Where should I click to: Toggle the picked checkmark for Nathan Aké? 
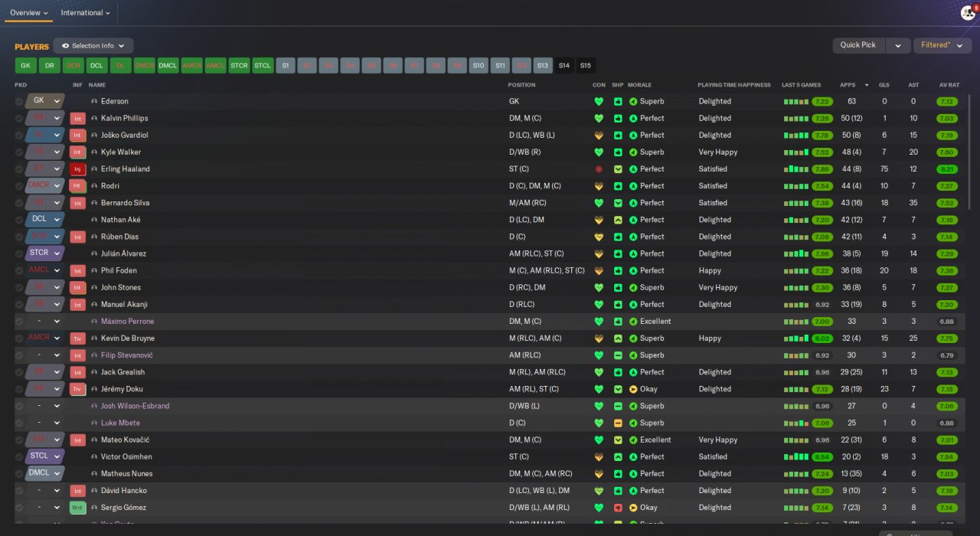19,220
